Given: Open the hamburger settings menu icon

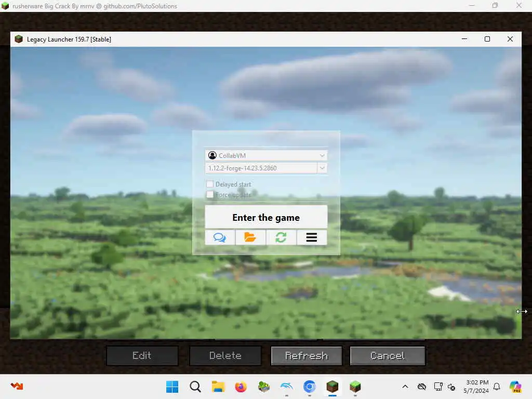Looking at the screenshot, I should 312,237.
